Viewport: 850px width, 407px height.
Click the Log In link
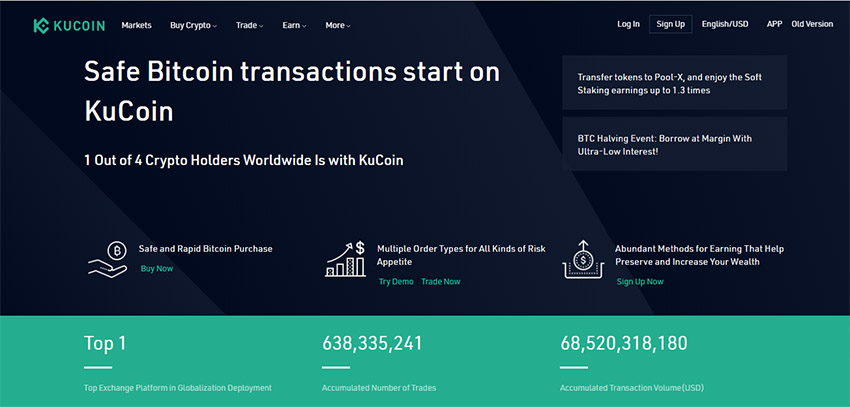(628, 24)
